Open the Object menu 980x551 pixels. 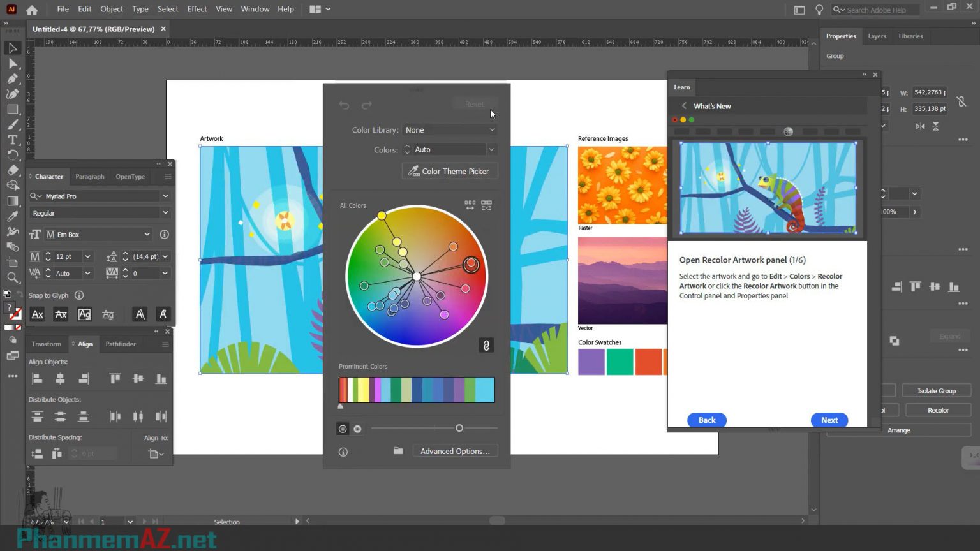click(112, 9)
